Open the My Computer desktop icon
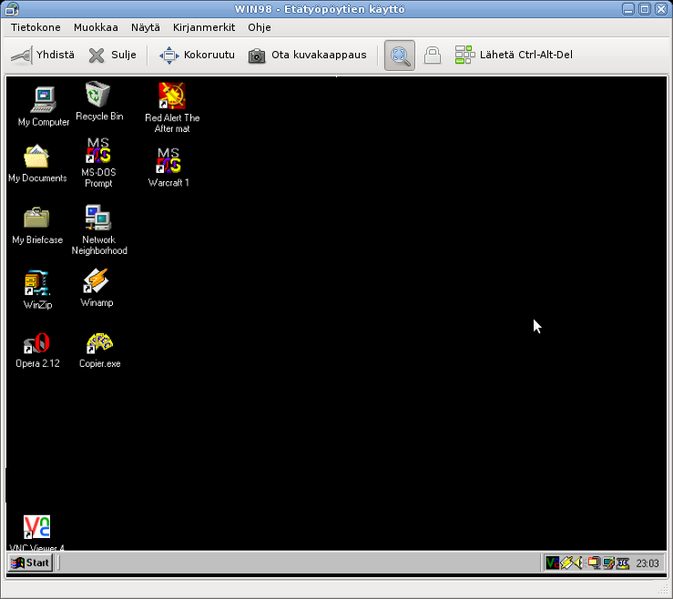Viewport: 673px width, 599px height. point(43,100)
